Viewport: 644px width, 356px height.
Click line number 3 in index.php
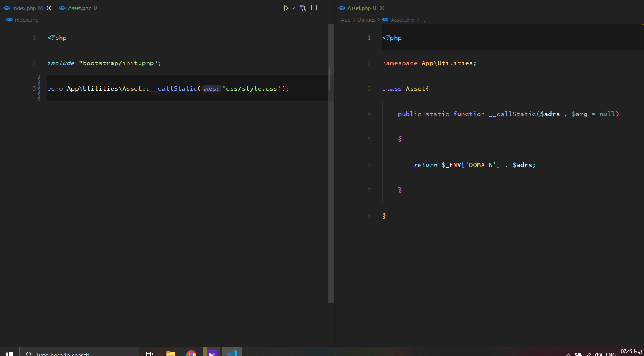34,88
